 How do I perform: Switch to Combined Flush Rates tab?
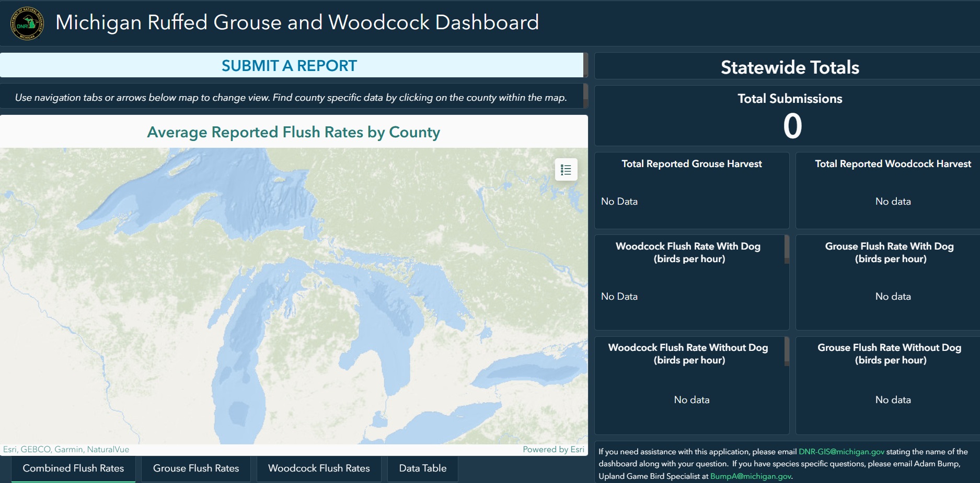tap(73, 468)
